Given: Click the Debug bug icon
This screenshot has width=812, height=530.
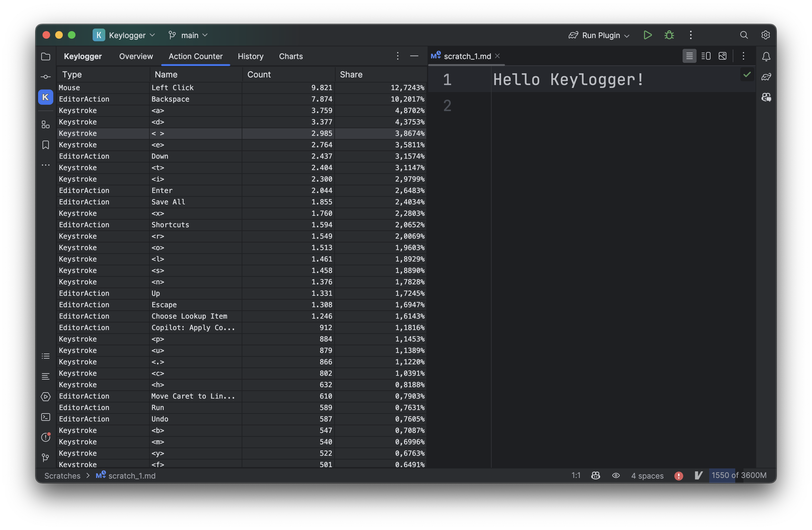Looking at the screenshot, I should point(669,35).
